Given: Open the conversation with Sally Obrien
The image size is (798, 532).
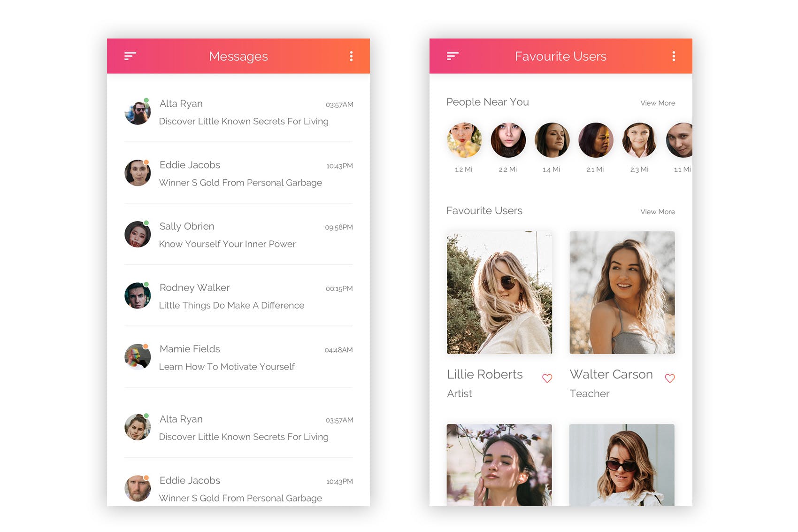Looking at the screenshot, I should click(235, 235).
